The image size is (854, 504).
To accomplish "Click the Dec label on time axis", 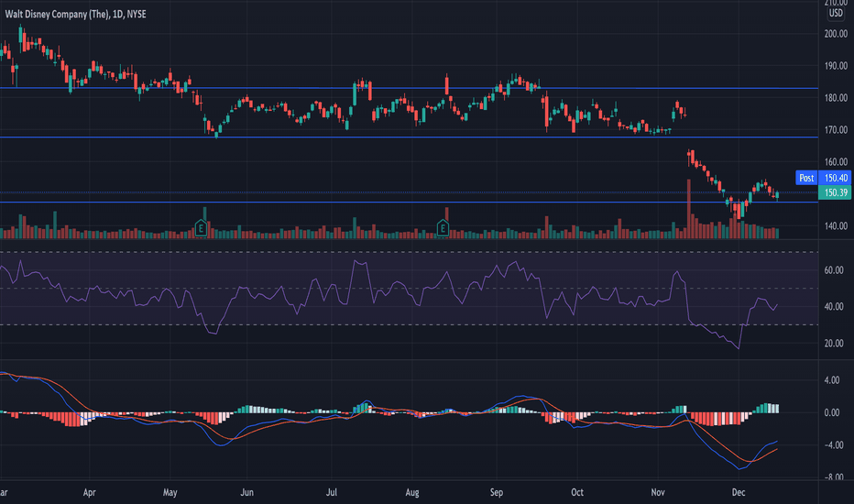I will (x=739, y=493).
